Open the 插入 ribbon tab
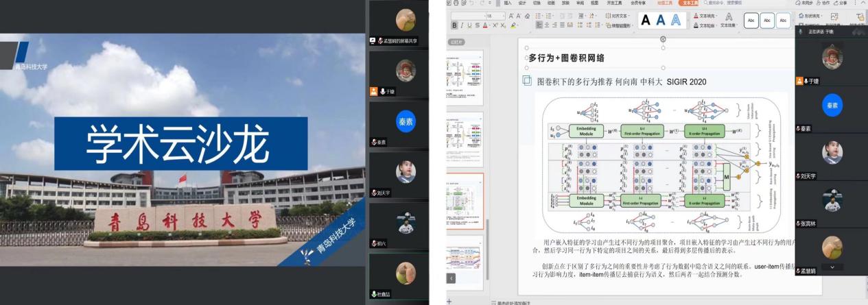 coord(508,3)
